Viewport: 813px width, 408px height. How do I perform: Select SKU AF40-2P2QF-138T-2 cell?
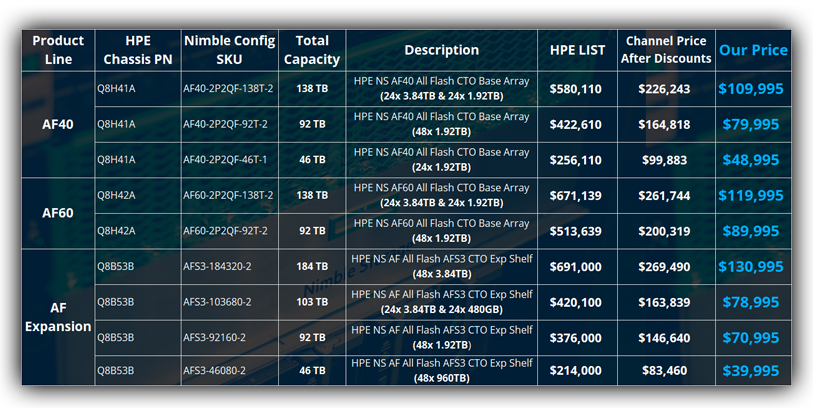pyautogui.click(x=230, y=89)
